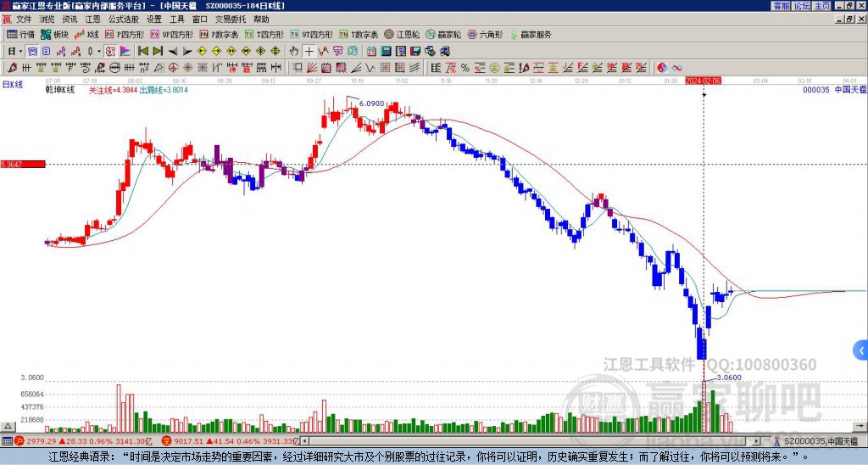
Task: Click the first yellow diamond arrow icon
Action: click(202, 52)
